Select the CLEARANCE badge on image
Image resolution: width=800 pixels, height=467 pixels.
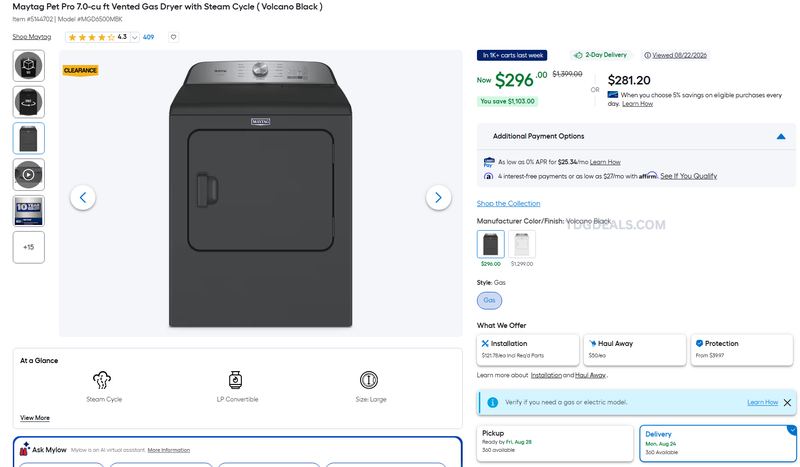pyautogui.click(x=80, y=70)
